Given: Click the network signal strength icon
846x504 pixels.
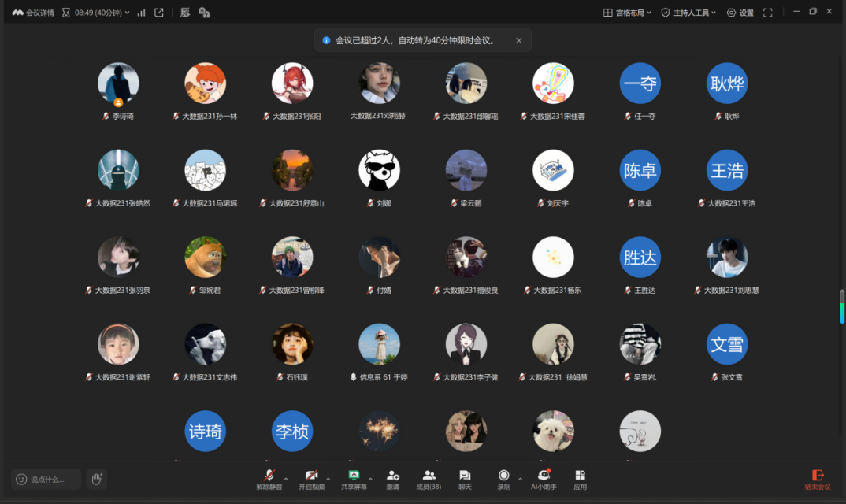Looking at the screenshot, I should click(x=141, y=13).
